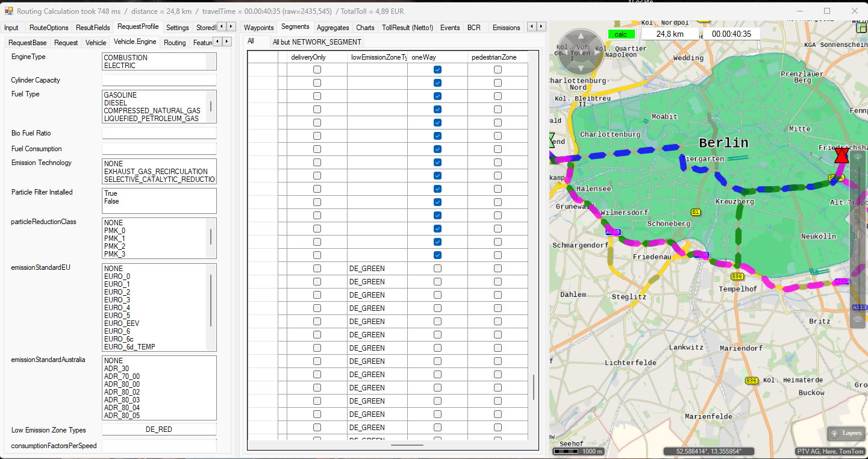Open the overview map icon in top-right corner
Viewport: 868px width, 459px height.
[861, 27]
